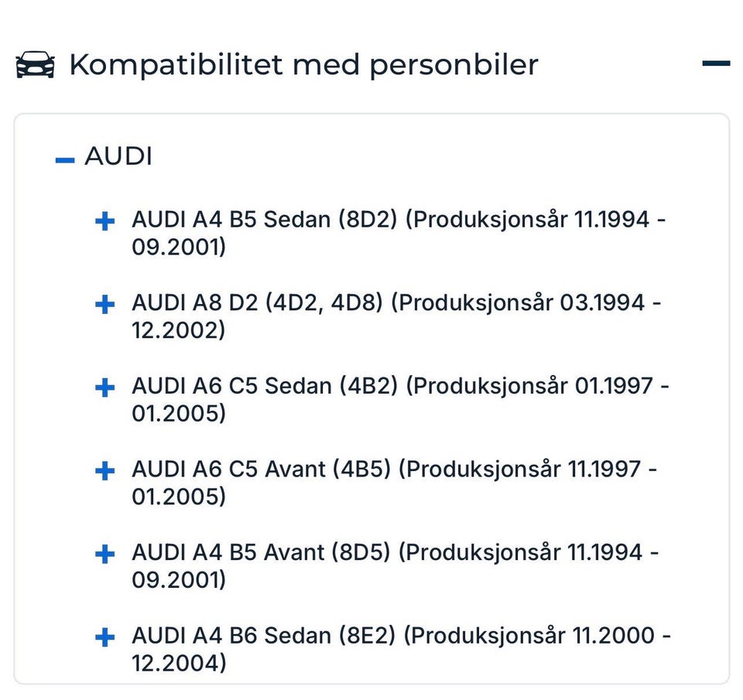This screenshot has height=700, width=743.
Task: Select the AUDI A6 C5 Avant (4B5) text
Action: (x=261, y=470)
